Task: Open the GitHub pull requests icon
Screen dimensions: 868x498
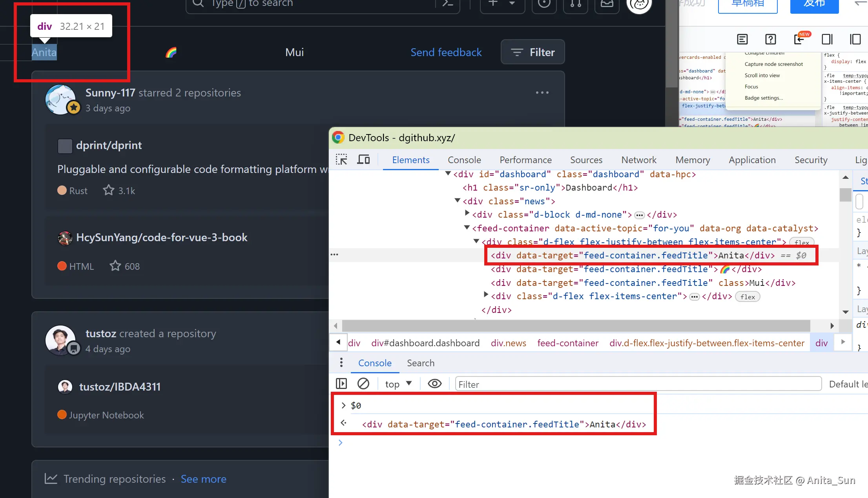Action: tap(575, 4)
